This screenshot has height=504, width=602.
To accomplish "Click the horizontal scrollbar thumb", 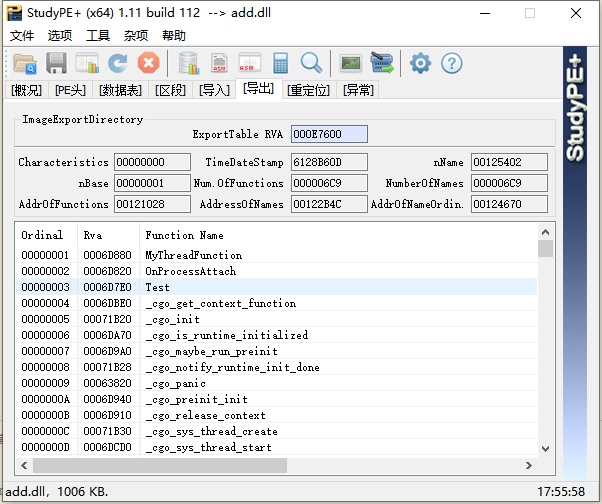I will coord(160,466).
